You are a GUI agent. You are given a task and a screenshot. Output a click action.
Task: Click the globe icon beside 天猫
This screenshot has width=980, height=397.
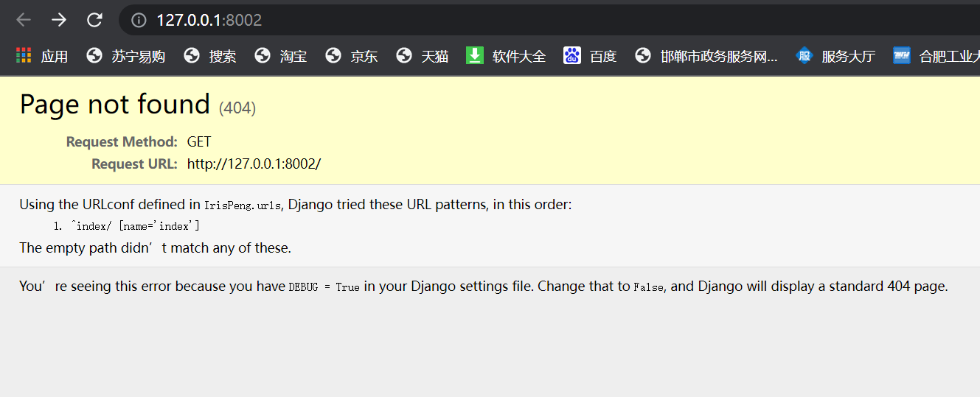(x=404, y=55)
